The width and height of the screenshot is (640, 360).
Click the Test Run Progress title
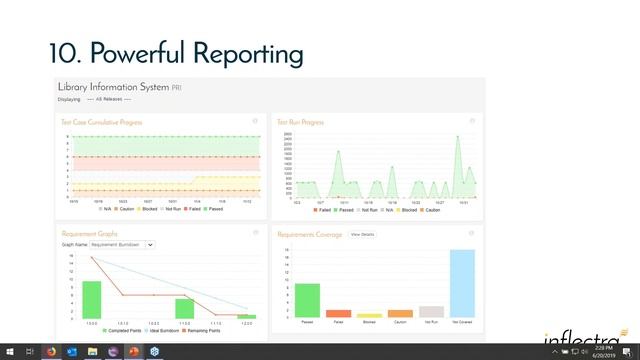(x=300, y=122)
